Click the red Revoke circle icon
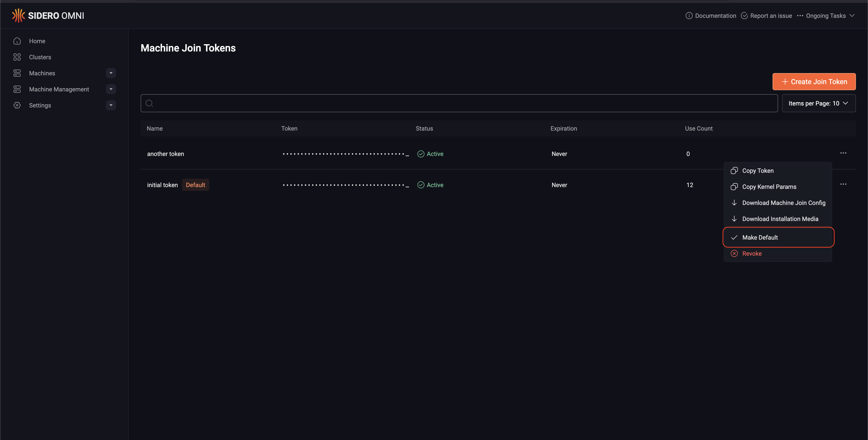Viewport: 868px width, 440px height. pyautogui.click(x=734, y=254)
